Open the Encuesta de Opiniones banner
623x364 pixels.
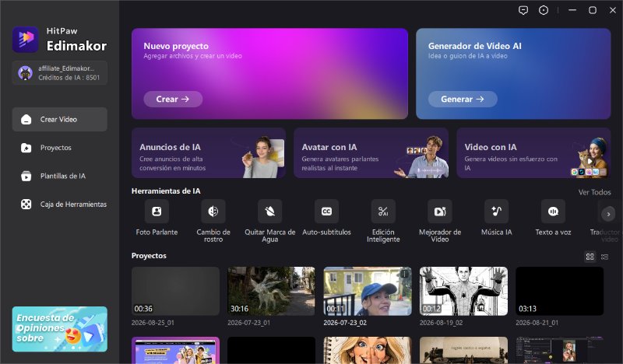pyautogui.click(x=60, y=329)
